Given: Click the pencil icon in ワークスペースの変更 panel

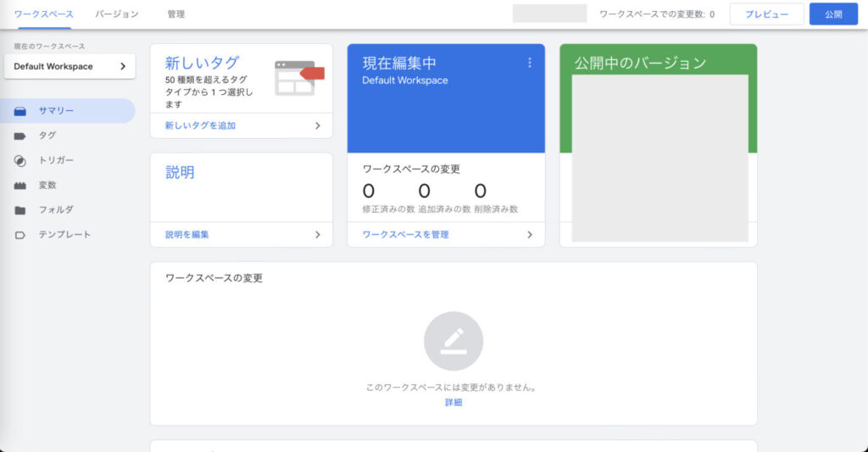Looking at the screenshot, I should coord(453,341).
